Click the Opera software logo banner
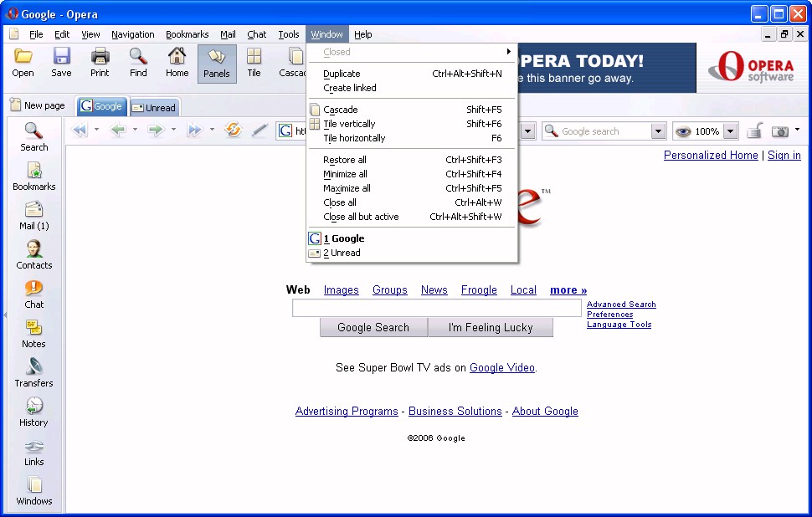 point(752,67)
